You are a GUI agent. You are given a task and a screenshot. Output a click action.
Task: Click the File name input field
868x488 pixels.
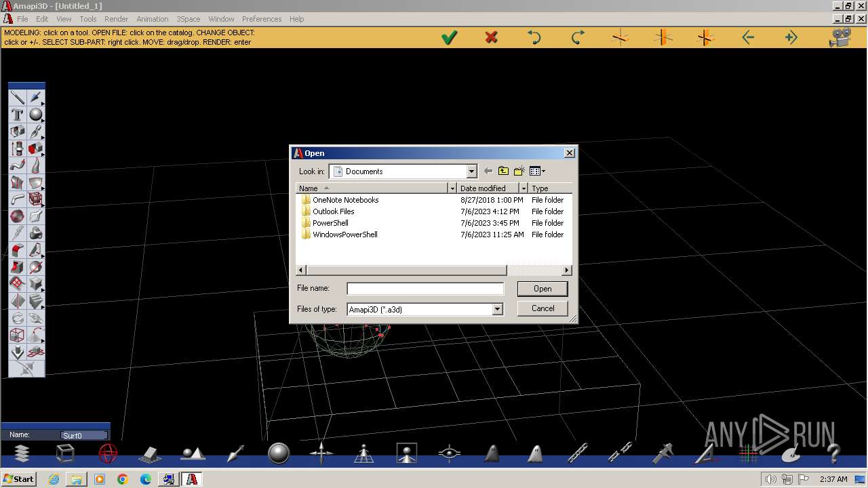coord(425,289)
